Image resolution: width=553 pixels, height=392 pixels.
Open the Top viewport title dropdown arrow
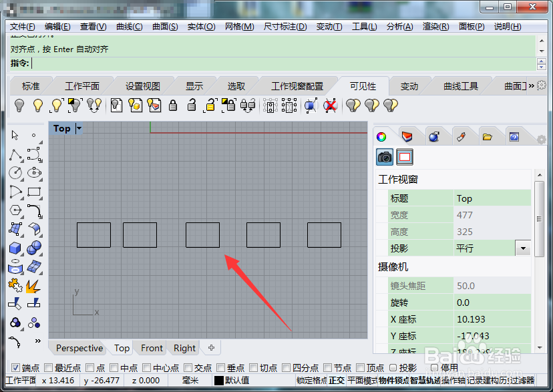click(79, 129)
